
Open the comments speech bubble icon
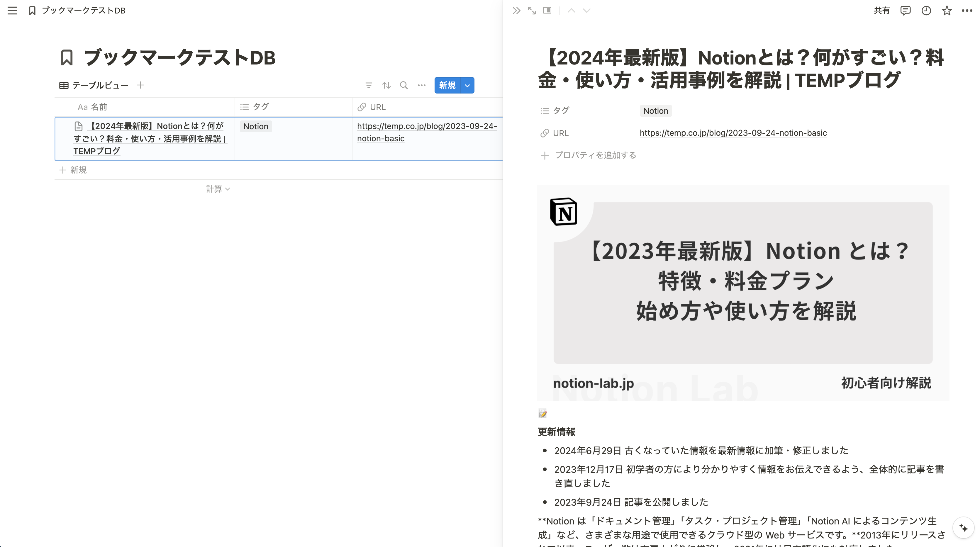click(906, 11)
